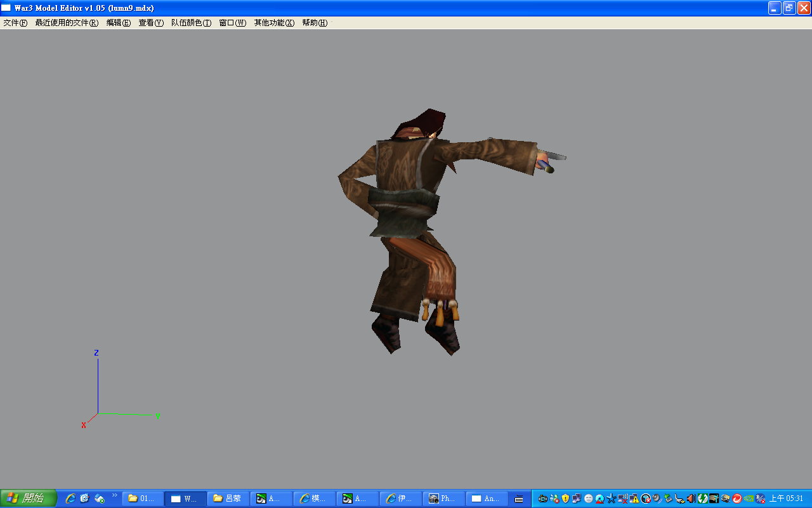Click the Bluetooth tray icon
Viewport: 812px width, 508px height.
[x=760, y=498]
